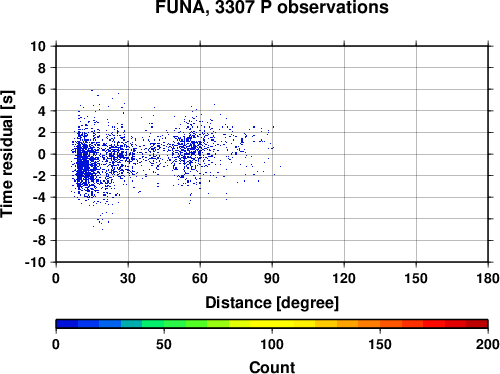The height and width of the screenshot is (374, 500).
Task: Click the 90 tick on distance axis
Action: point(272,278)
